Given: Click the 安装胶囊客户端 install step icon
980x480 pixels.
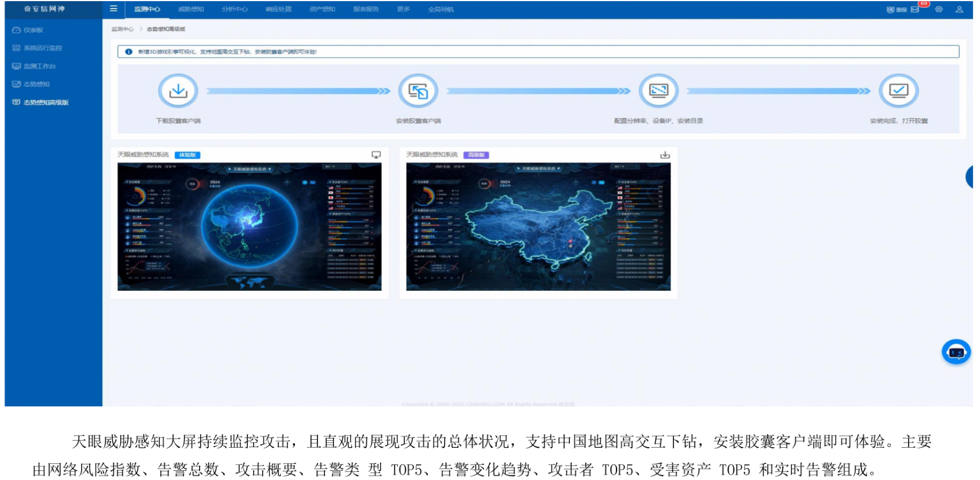Looking at the screenshot, I should pos(418,91).
